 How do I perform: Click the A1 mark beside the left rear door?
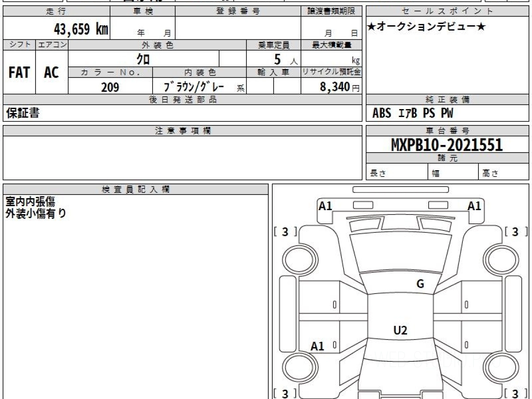[317, 346]
